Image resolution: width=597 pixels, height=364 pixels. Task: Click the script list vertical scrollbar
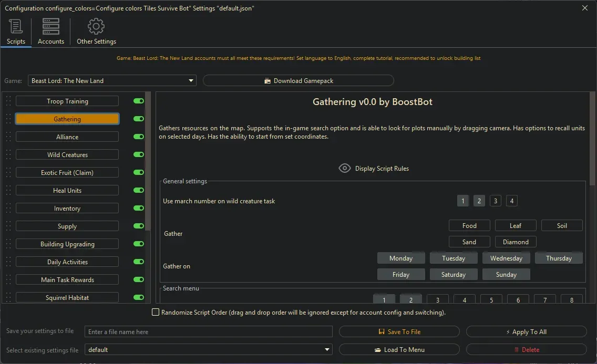[x=148, y=158]
